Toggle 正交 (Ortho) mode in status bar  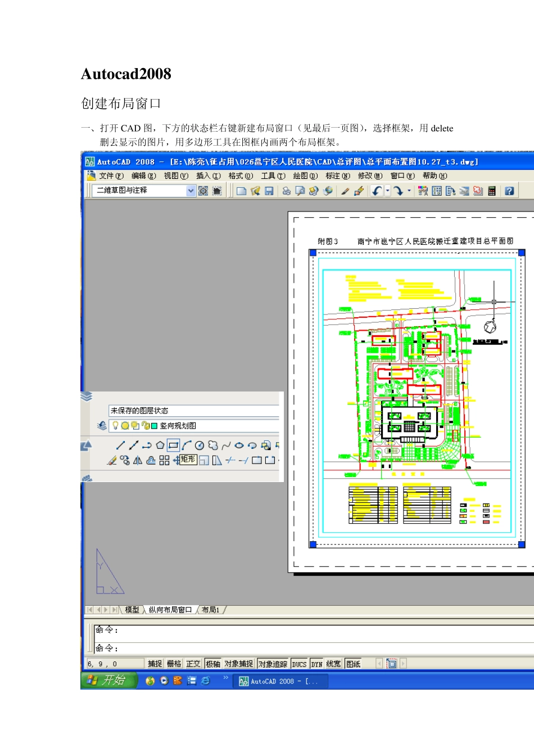point(193,664)
